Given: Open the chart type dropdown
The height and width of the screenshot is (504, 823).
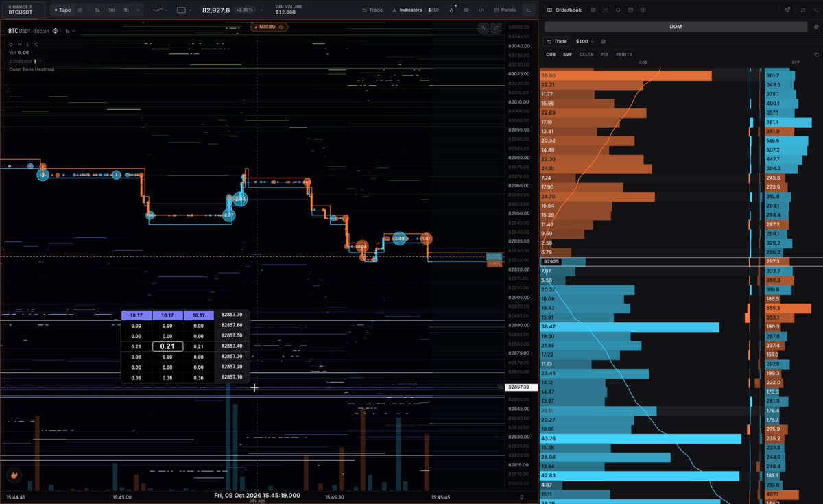Looking at the screenshot, I should (x=161, y=10).
